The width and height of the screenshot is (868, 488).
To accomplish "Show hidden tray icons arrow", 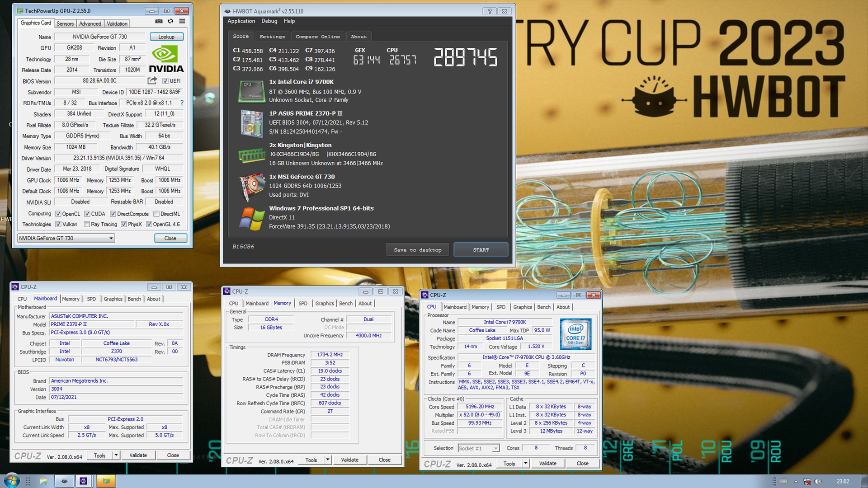I will click(x=796, y=482).
